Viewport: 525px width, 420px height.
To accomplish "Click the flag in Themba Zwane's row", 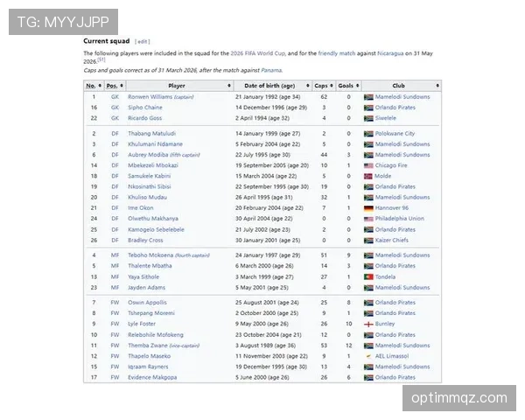I will point(368,346).
